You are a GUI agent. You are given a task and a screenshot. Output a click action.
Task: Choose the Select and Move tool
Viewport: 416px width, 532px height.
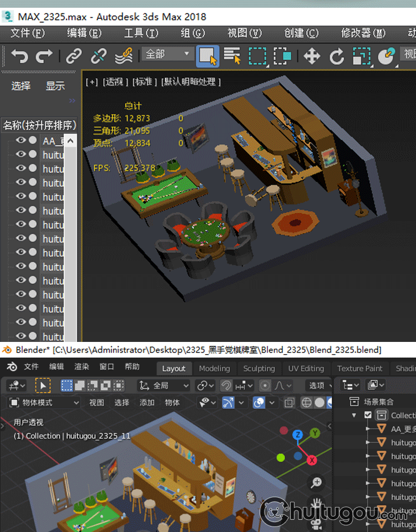(312, 56)
